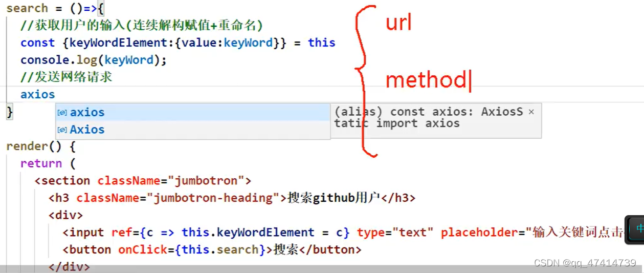This screenshot has height=273, width=644.
Task: Select the capitalized Axios autocomplete suggestion
Action: click(x=193, y=130)
